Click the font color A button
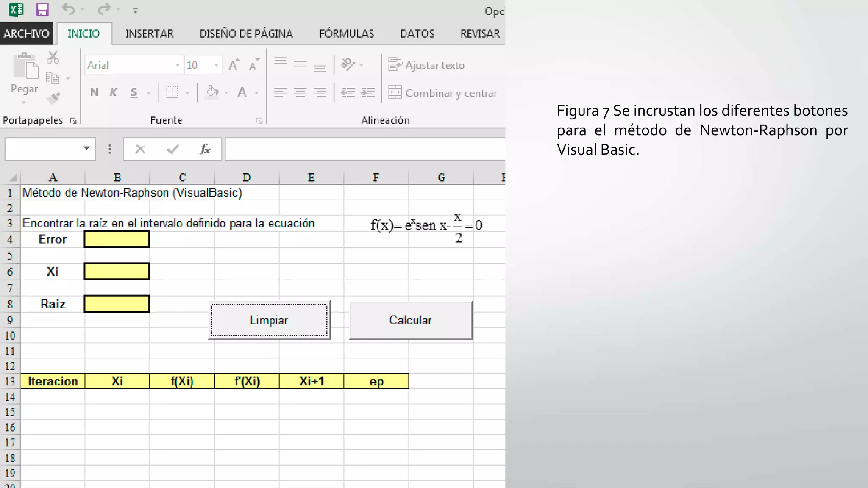The image size is (868, 488). tap(242, 92)
